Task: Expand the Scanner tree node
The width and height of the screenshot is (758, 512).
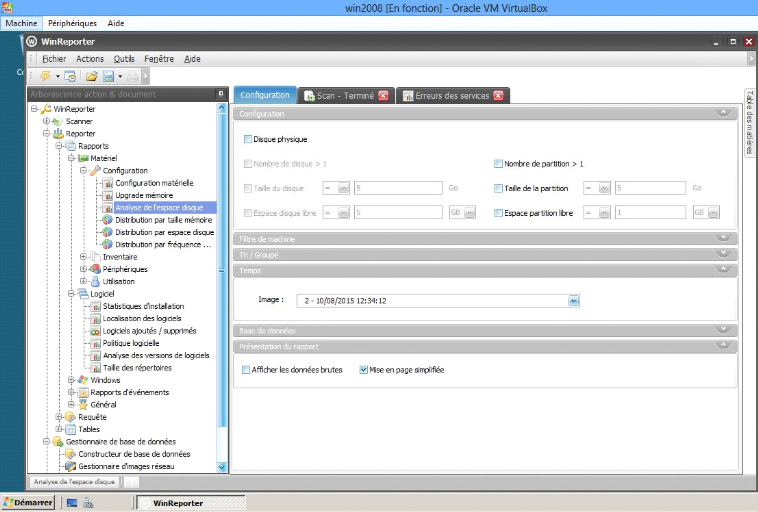Action: (x=45, y=121)
